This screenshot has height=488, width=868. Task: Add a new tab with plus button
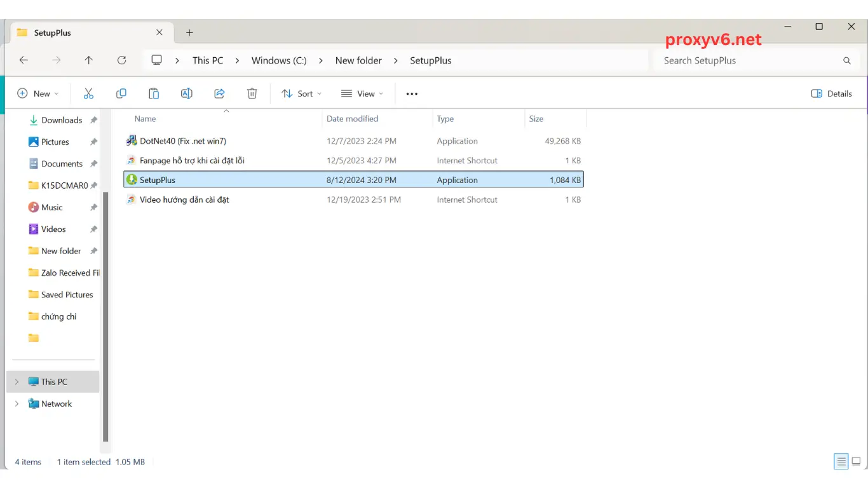[189, 32]
